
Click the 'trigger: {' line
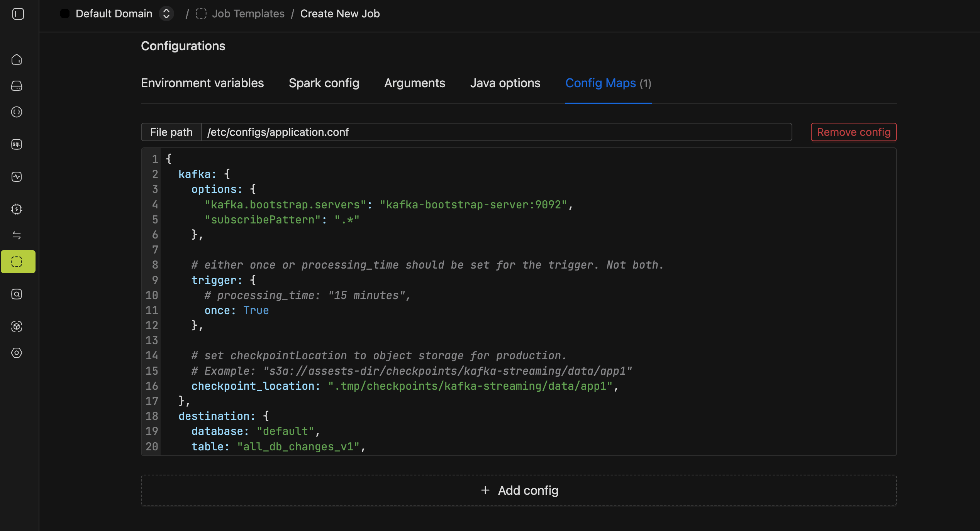(224, 280)
